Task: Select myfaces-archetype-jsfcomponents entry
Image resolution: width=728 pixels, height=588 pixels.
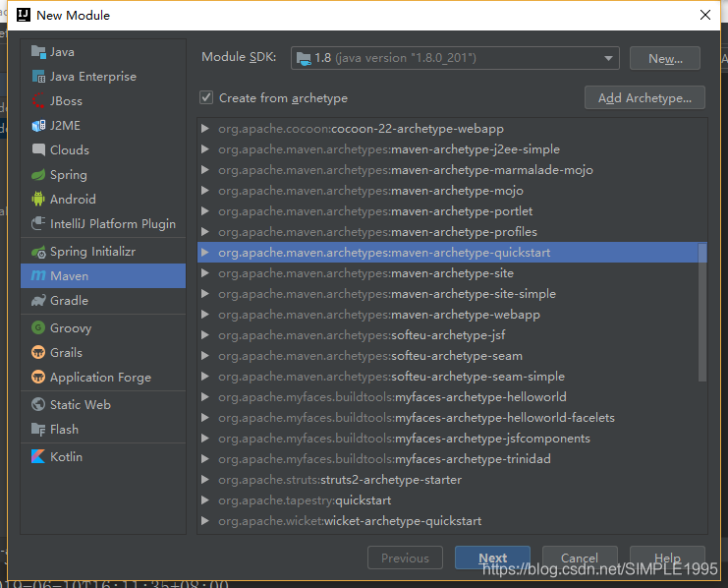Action: tap(452, 439)
